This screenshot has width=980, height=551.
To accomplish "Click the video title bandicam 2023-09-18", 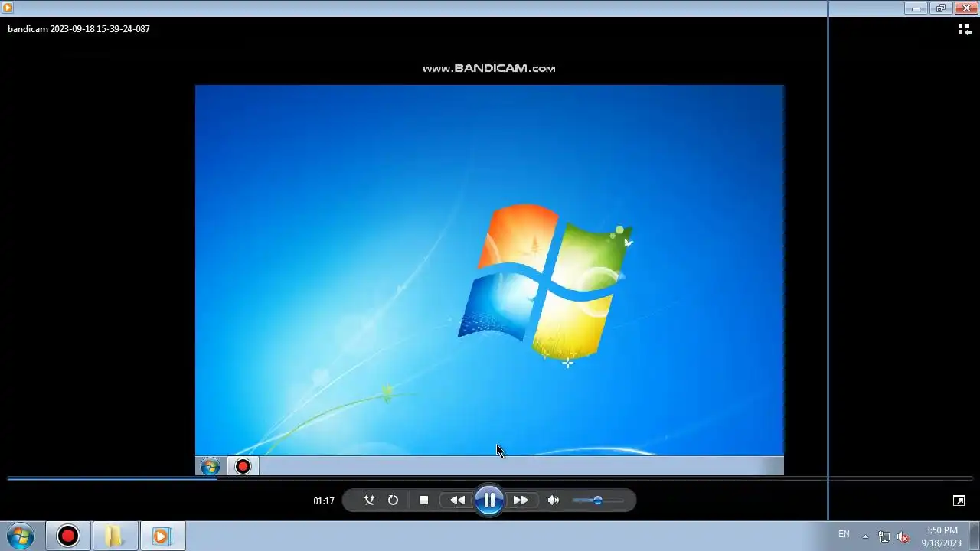I will click(x=79, y=29).
